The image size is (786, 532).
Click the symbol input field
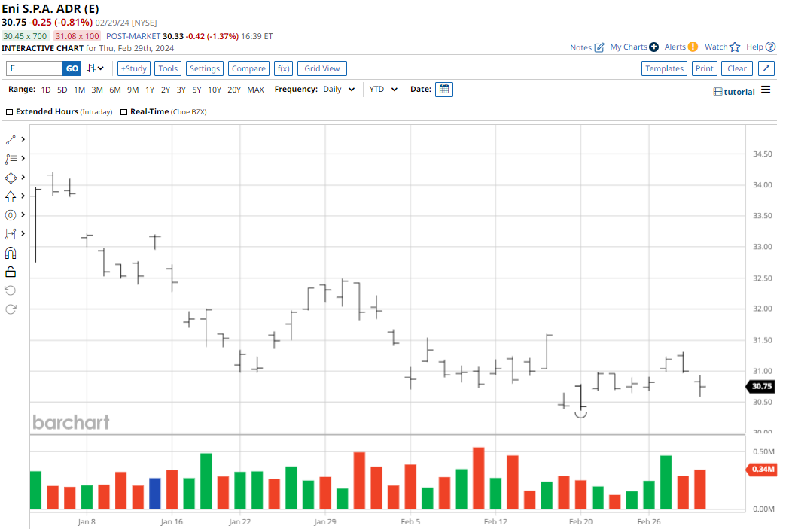(x=34, y=68)
